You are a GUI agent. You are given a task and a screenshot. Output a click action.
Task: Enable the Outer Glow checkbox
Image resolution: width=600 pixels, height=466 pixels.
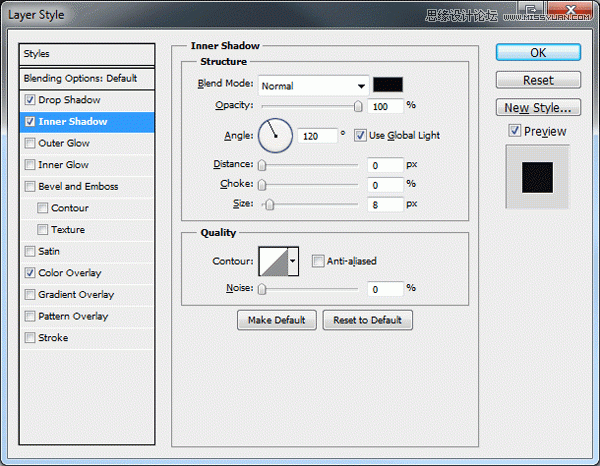coord(30,143)
